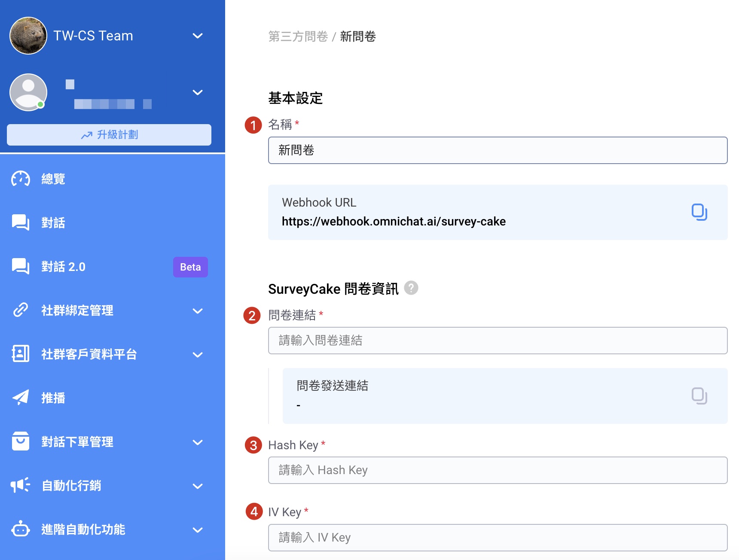This screenshot has width=739, height=560.
Task: Expand the TW-CS Team dropdown chevron
Action: point(198,36)
